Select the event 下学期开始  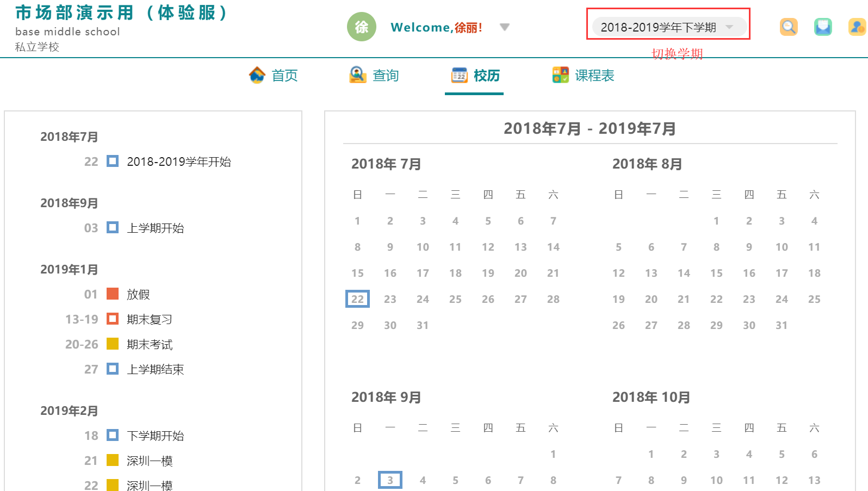156,436
